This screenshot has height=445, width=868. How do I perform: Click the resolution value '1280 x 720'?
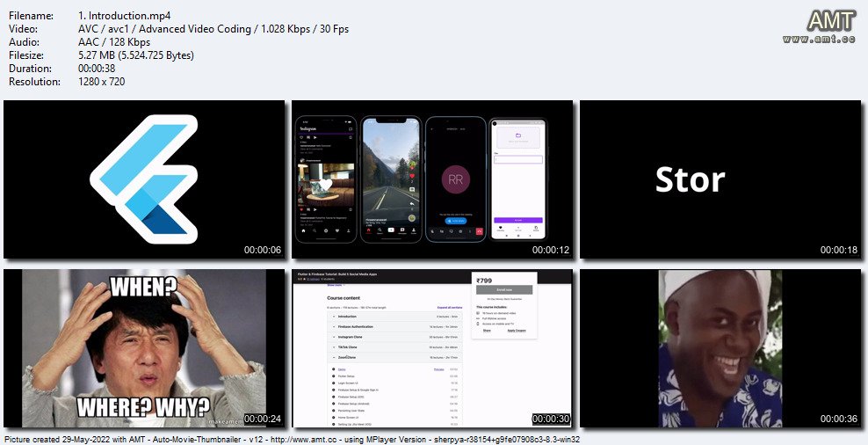(101, 82)
